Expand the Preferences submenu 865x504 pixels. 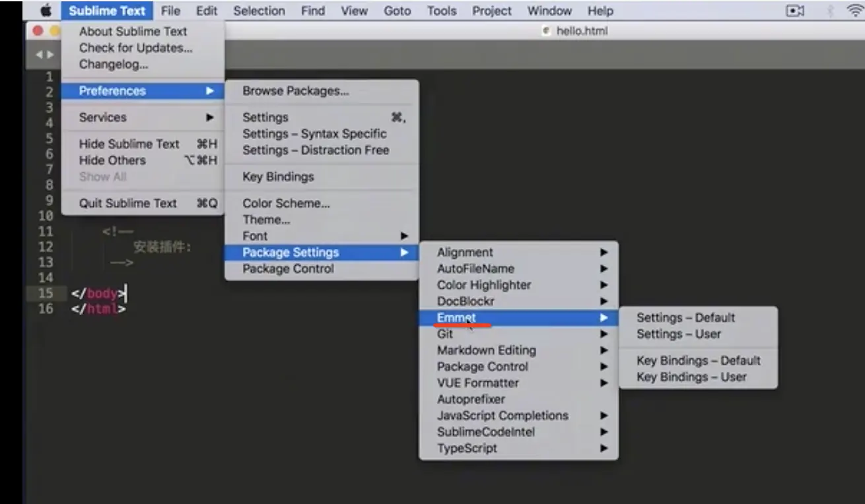point(143,91)
